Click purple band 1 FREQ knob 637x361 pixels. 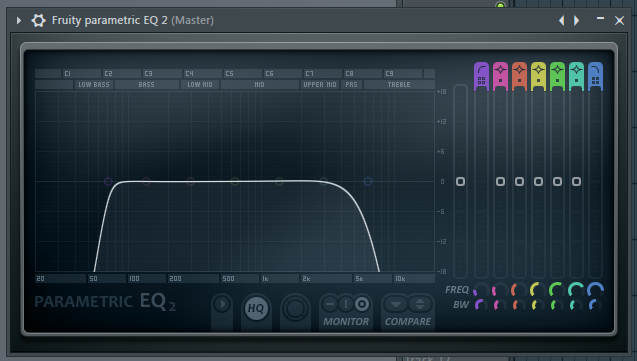pos(481,290)
